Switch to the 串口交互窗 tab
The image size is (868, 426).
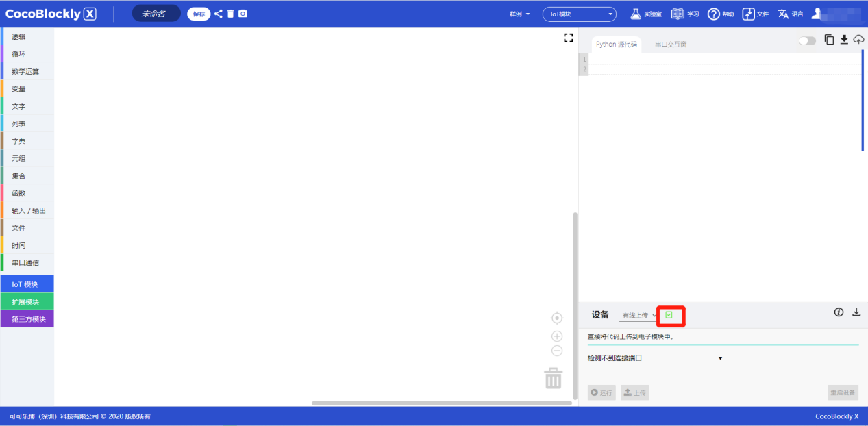670,45
